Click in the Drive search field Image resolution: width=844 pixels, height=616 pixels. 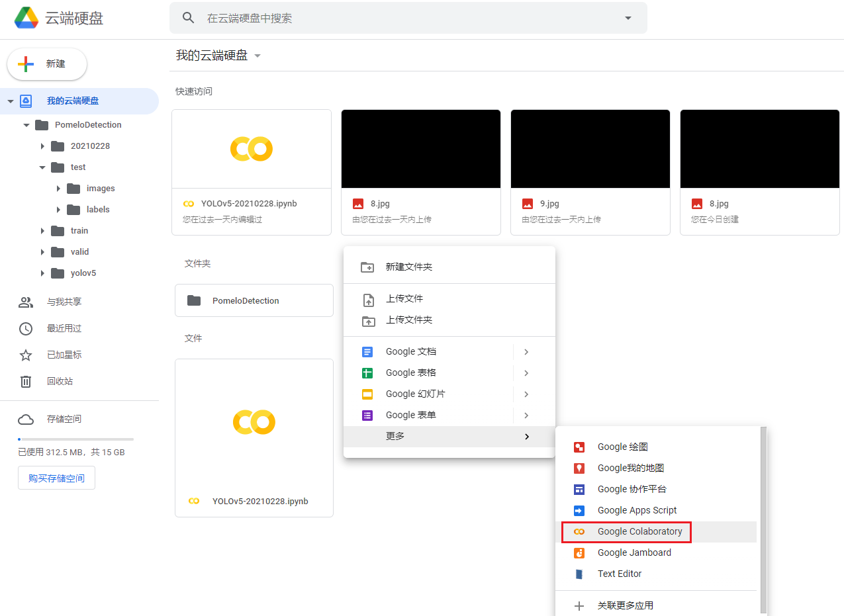click(x=408, y=18)
